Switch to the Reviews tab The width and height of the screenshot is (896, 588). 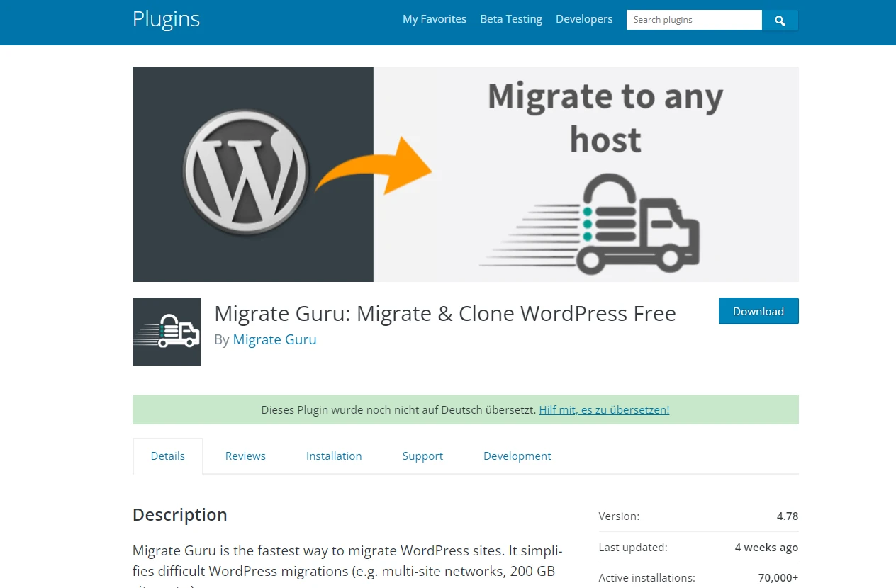click(x=245, y=456)
